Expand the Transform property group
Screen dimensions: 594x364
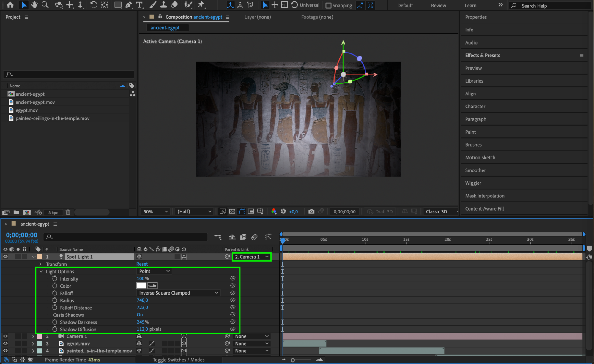tap(40, 264)
